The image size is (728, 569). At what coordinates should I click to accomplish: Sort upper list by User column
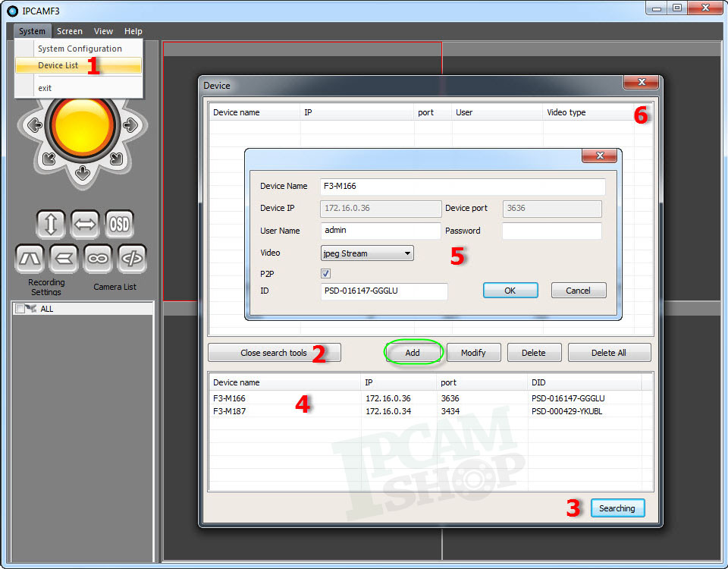pos(497,112)
